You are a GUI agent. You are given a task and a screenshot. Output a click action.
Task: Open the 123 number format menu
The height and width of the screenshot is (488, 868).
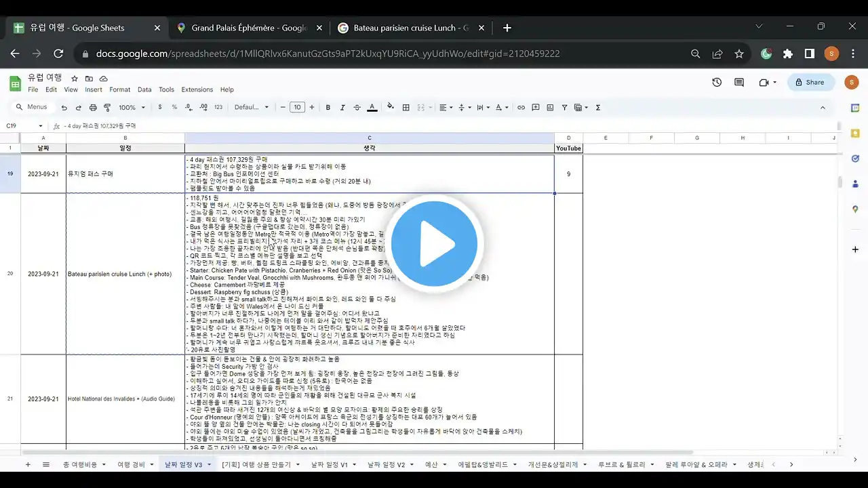click(218, 107)
